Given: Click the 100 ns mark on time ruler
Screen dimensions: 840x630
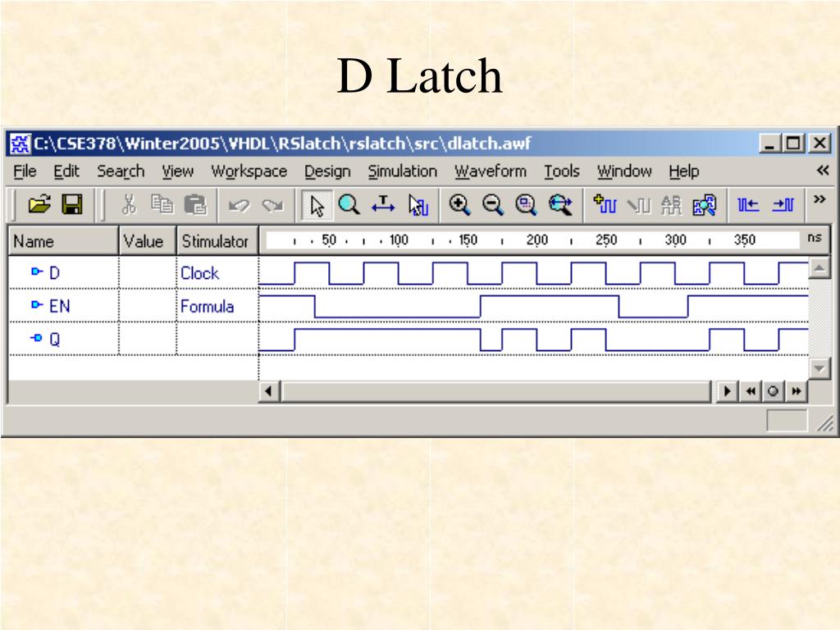Looking at the screenshot, I should [399, 240].
